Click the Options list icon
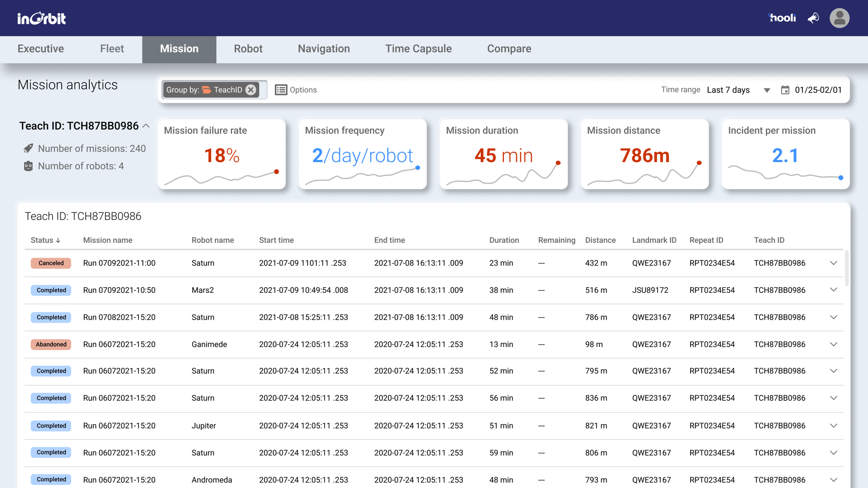Image resolution: width=868 pixels, height=488 pixels. point(281,90)
